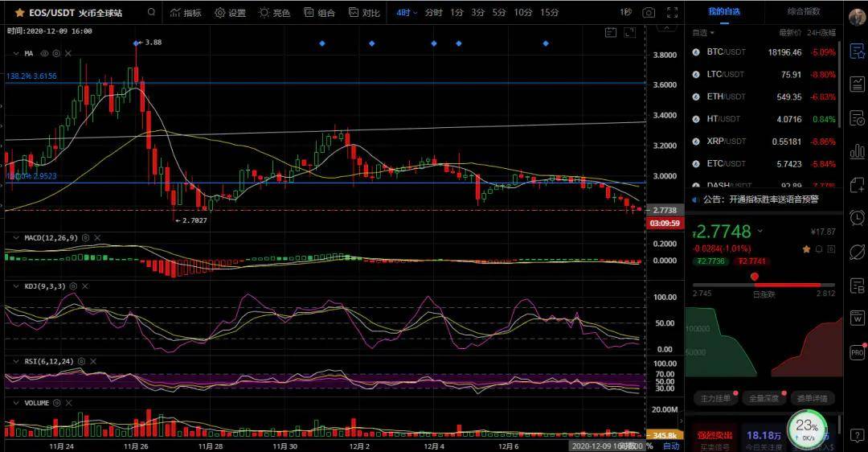Screen dimensions: 868x452
Task: Open the 设置 settings gear
Action: pos(231,12)
